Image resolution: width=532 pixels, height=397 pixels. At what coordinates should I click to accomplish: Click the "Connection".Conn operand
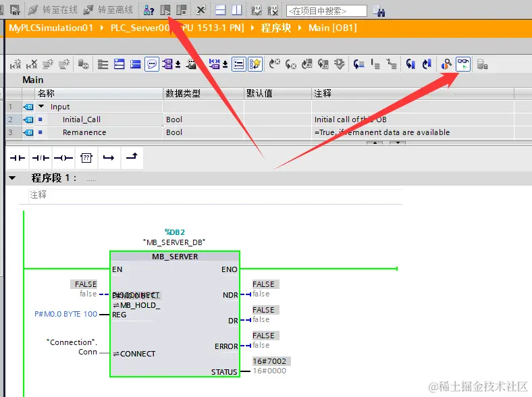tap(72, 347)
